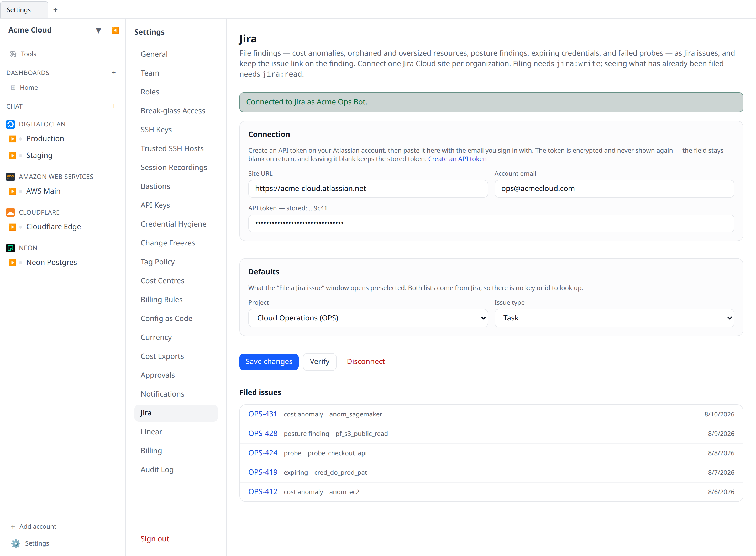Click Add account at sidebar bottom

33,527
